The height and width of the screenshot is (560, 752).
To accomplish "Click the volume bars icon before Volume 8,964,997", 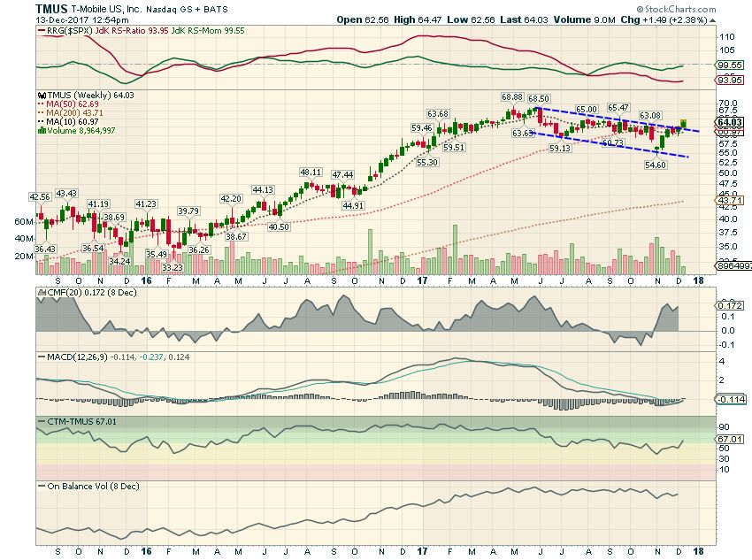I will click(42, 130).
